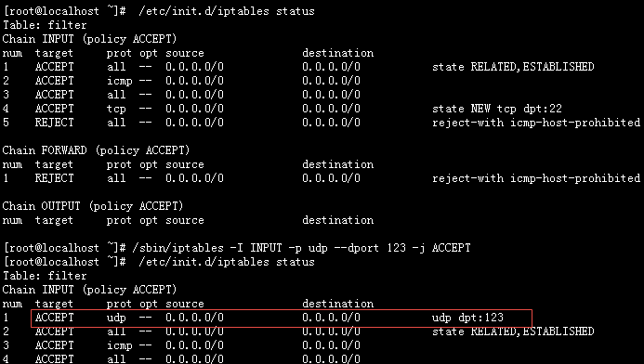Click the REJECT target in first INPUT chain
644x364 pixels.
point(54,123)
